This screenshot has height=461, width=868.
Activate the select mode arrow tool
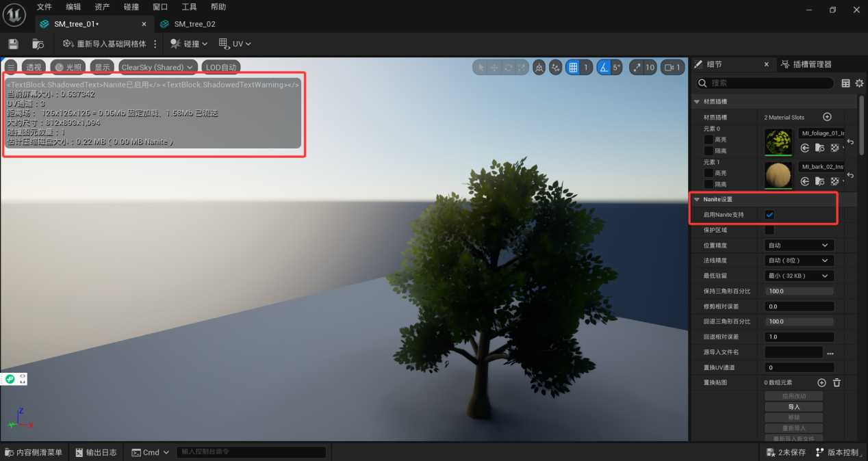coord(481,67)
